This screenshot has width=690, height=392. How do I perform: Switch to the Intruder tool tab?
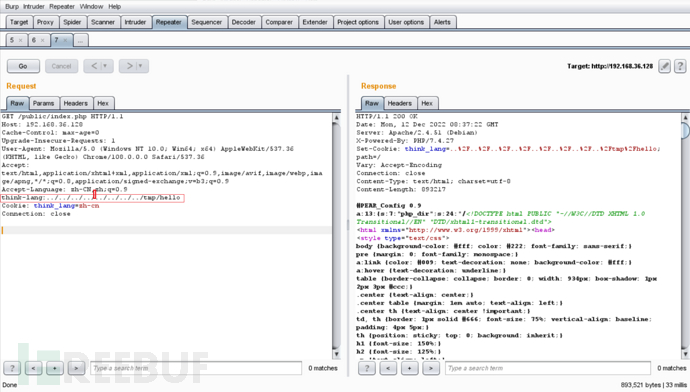click(135, 22)
